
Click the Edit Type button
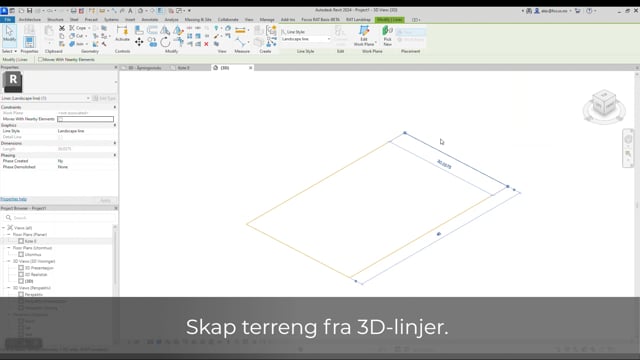tap(104, 98)
